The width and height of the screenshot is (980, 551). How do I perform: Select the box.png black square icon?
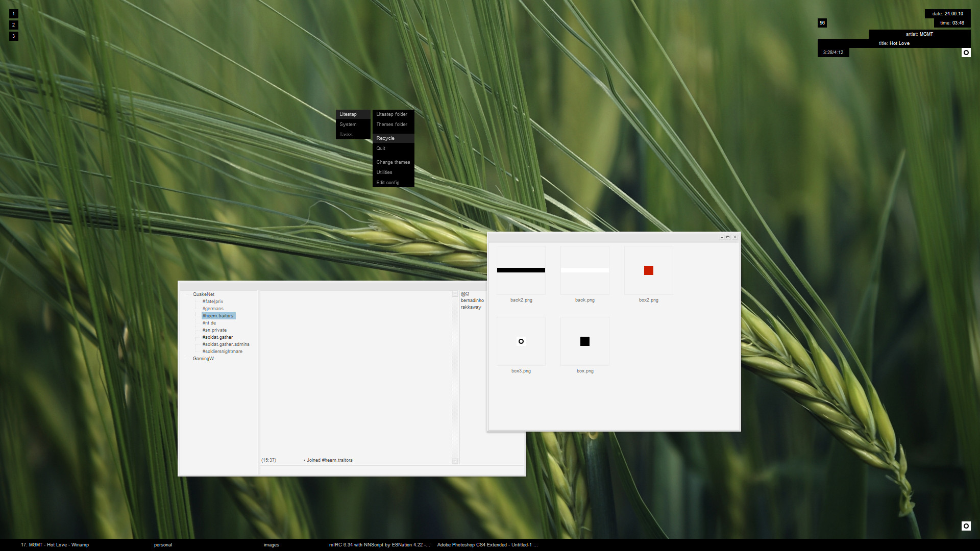(584, 341)
